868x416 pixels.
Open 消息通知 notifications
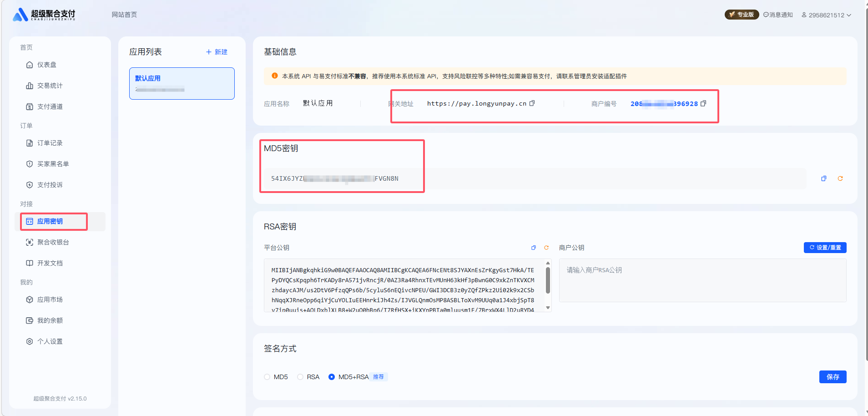point(778,15)
